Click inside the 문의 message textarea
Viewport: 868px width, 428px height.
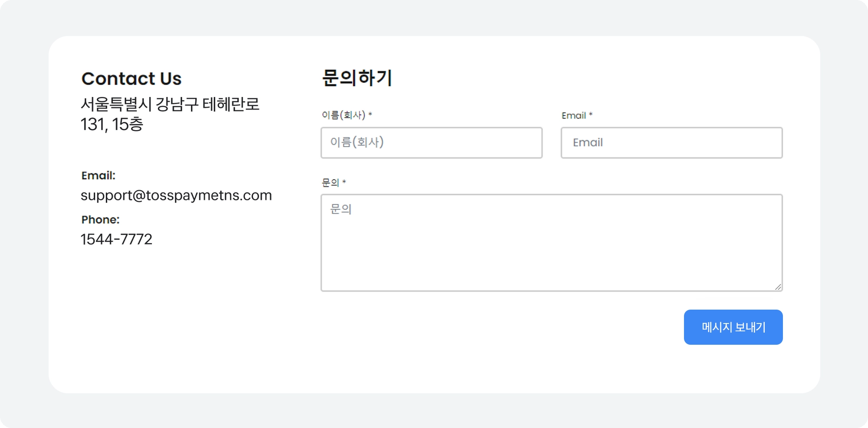tap(551, 243)
